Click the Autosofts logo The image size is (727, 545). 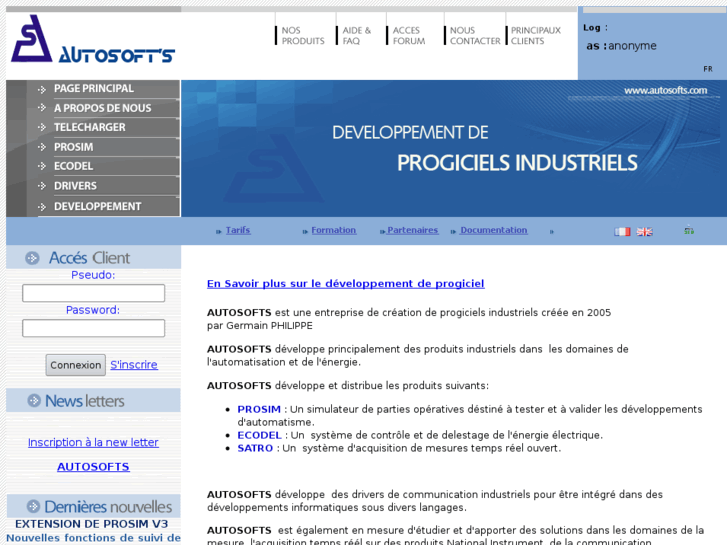pos(93,39)
